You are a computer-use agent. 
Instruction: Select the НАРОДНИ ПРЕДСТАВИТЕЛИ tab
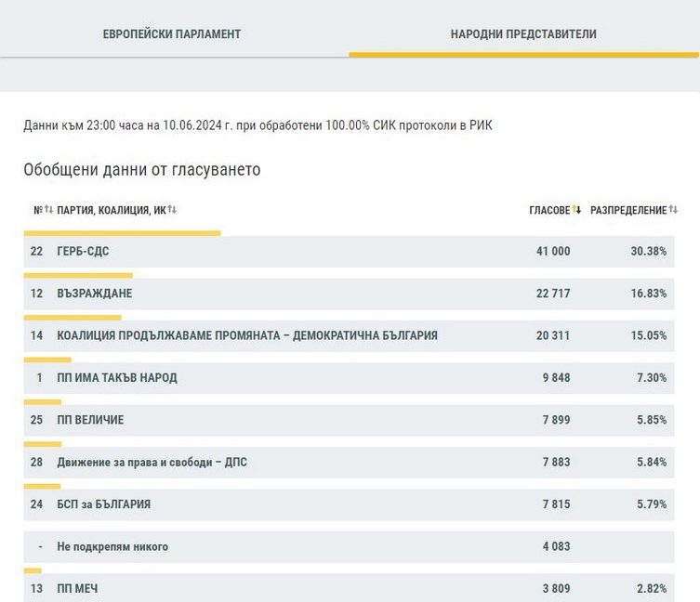click(x=523, y=34)
